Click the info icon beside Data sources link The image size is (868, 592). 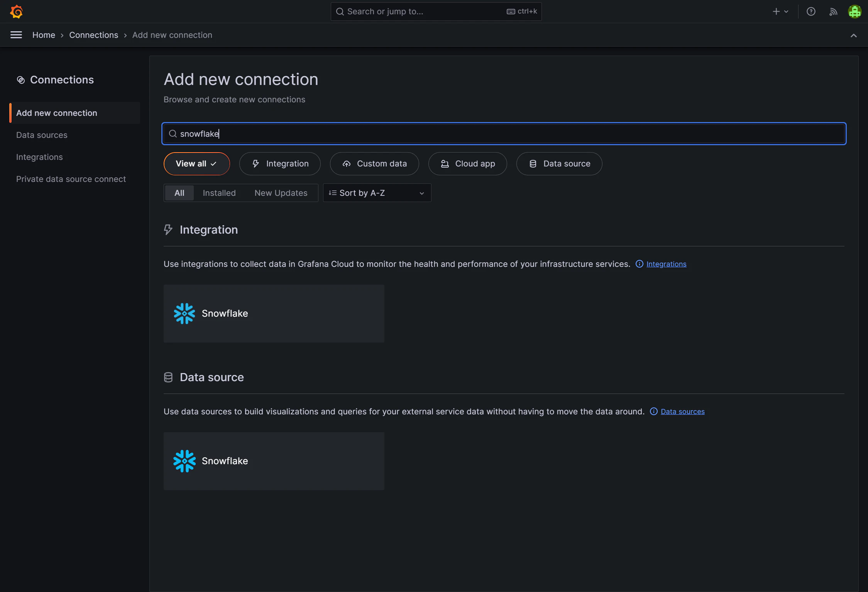pos(653,411)
